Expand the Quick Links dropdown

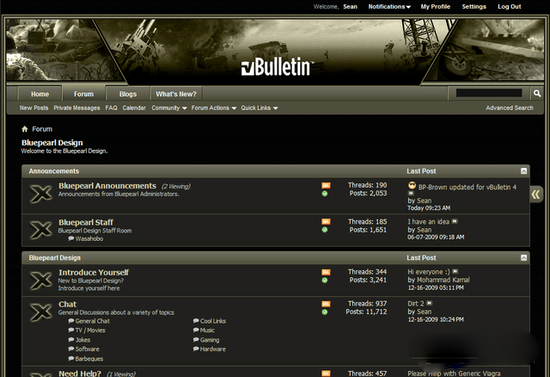tap(259, 108)
